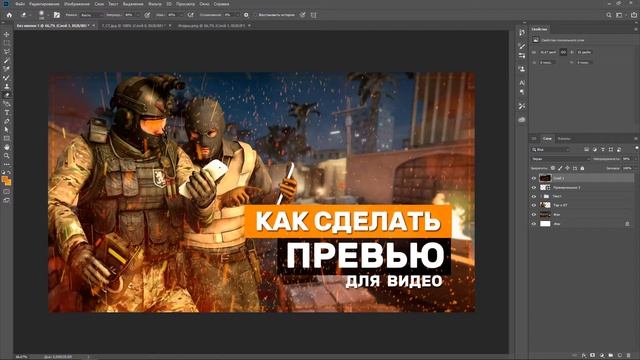Screen dimensions: 640x360
Task: Click the symmetry paint icon
Action: click(x=313, y=15)
